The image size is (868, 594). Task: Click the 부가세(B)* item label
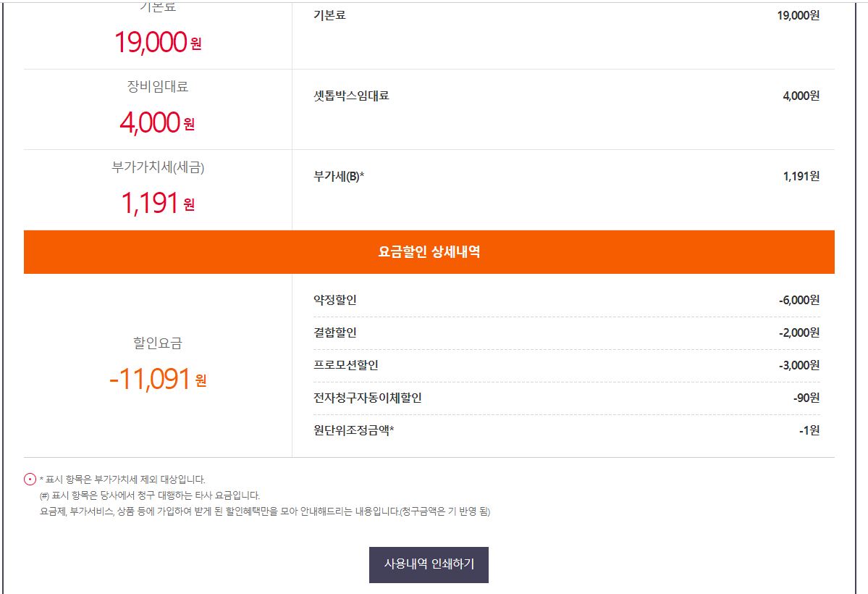click(339, 176)
